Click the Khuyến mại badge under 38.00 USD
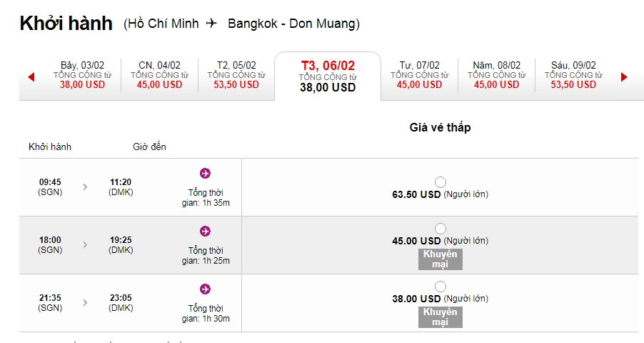 coord(441,317)
